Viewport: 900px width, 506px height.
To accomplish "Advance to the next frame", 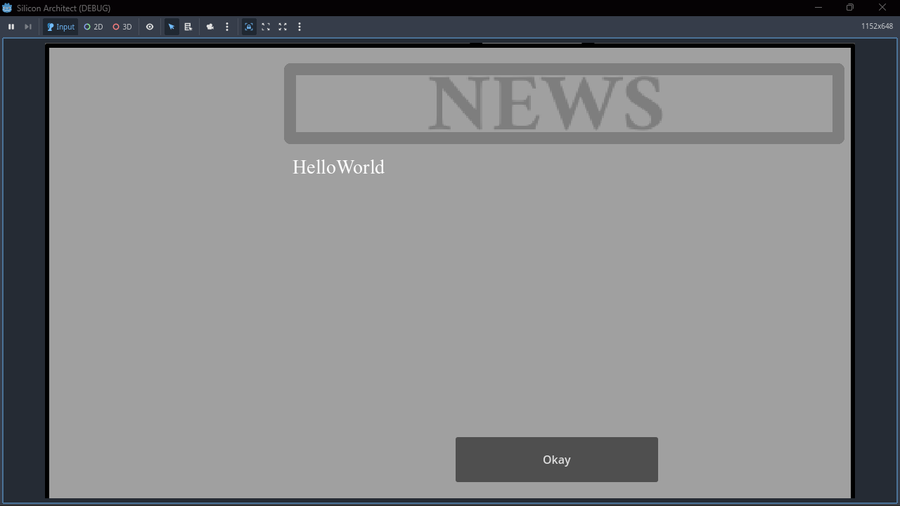I will (x=28, y=27).
